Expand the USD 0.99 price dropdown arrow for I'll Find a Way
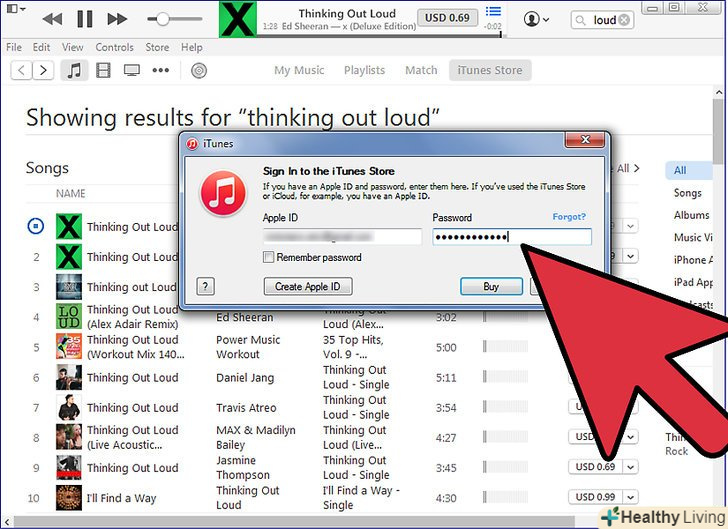This screenshot has height=529, width=728. pyautogui.click(x=632, y=497)
